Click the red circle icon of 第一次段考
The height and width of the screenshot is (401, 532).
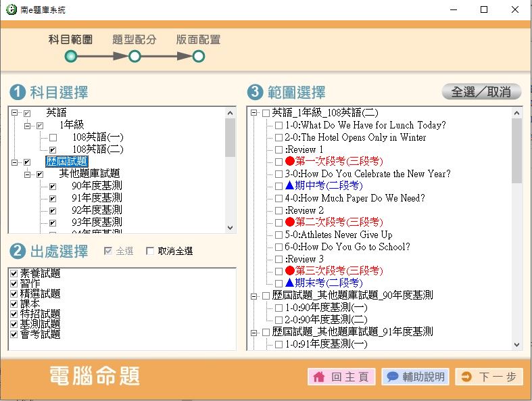[x=289, y=162]
